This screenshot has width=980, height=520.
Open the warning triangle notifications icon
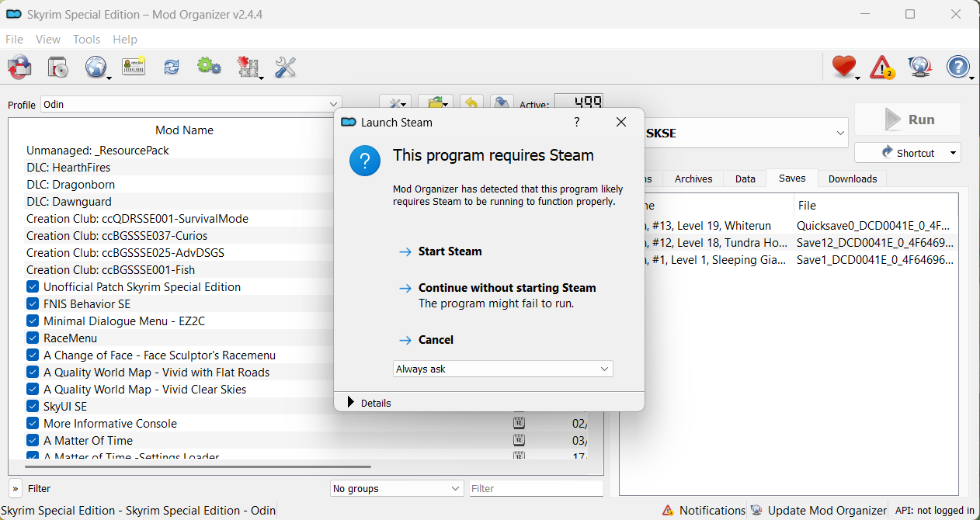tap(882, 68)
